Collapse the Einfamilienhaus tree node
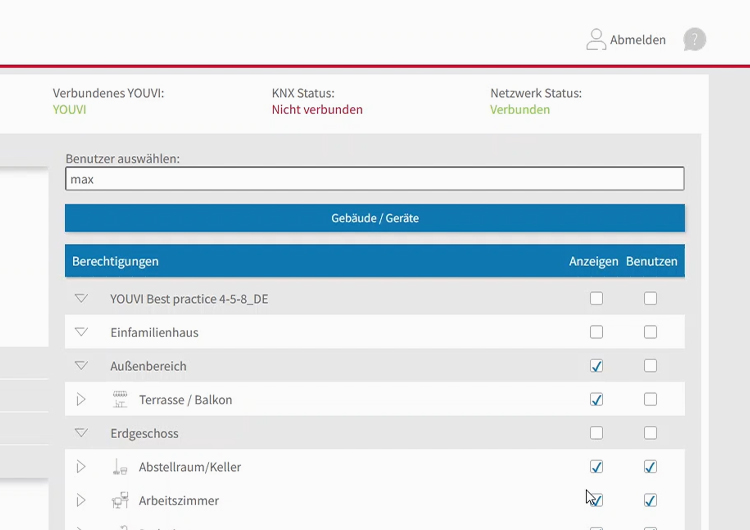 pos(81,332)
